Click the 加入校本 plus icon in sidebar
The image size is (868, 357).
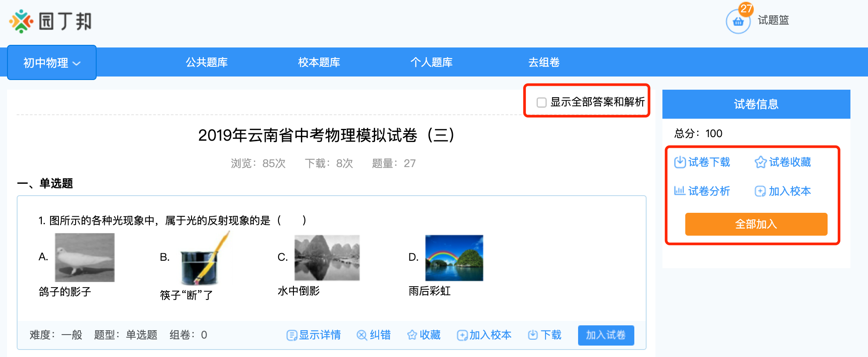tap(760, 191)
